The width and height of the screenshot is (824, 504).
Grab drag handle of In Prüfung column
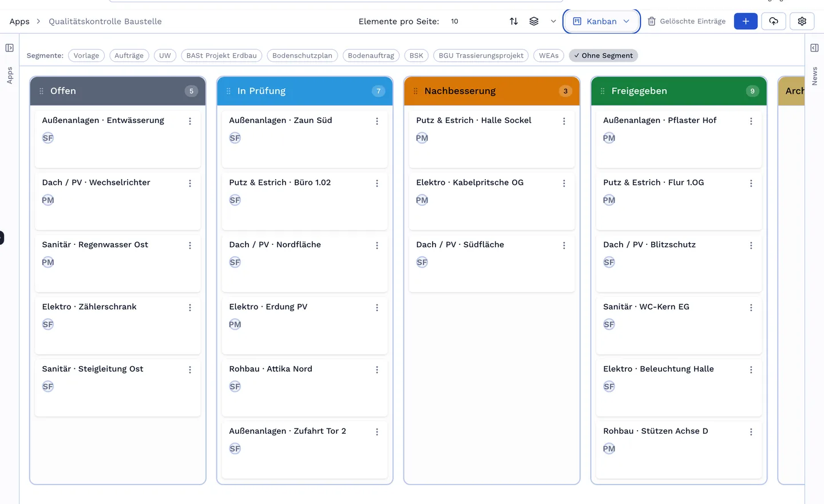click(228, 91)
